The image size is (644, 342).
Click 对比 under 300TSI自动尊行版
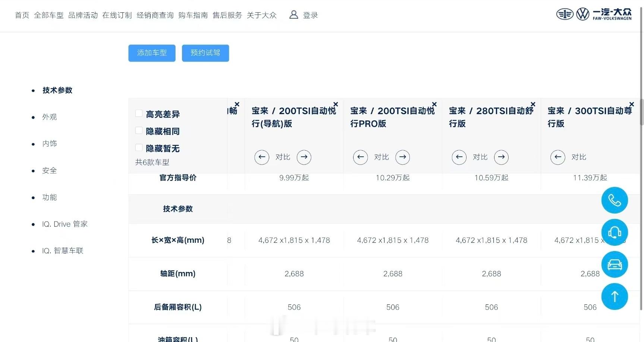click(x=579, y=157)
